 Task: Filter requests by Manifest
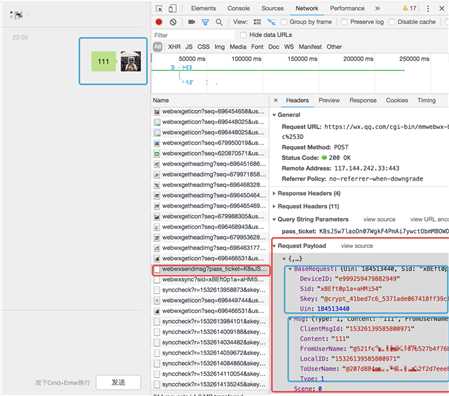point(310,47)
